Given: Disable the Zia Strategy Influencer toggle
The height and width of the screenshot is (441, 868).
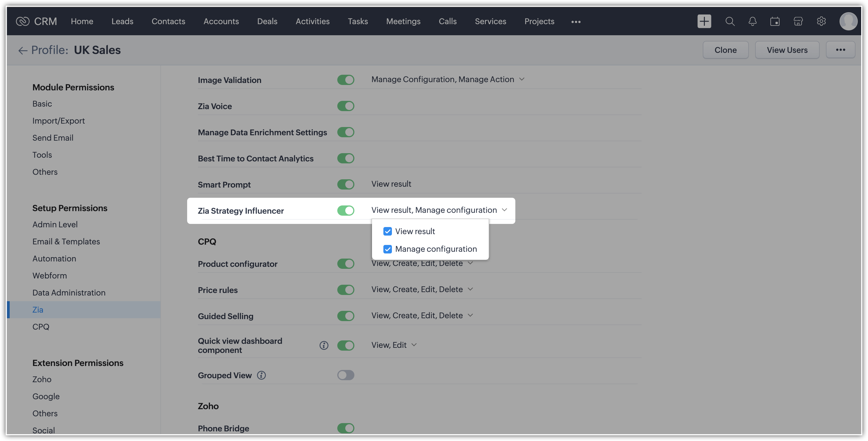Looking at the screenshot, I should [x=345, y=211].
